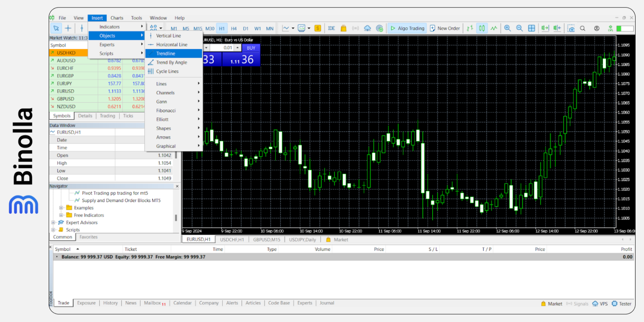This screenshot has height=322, width=644.
Task: Switch chart to candlestick view
Action: (481, 28)
